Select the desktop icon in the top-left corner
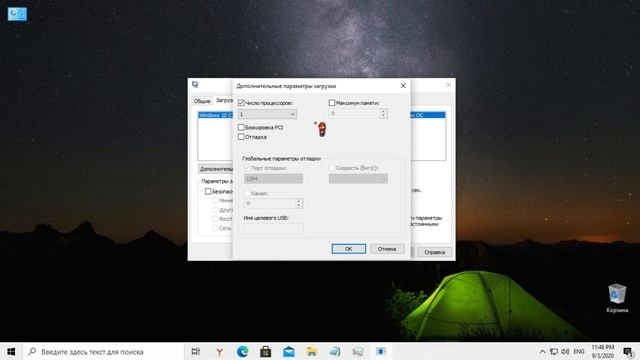The height and width of the screenshot is (360, 640). (17, 14)
